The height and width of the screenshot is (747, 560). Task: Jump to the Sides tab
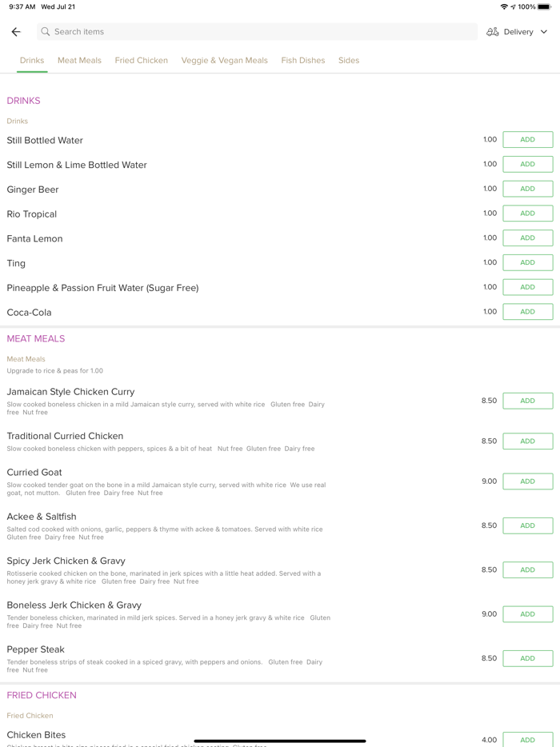point(349,61)
